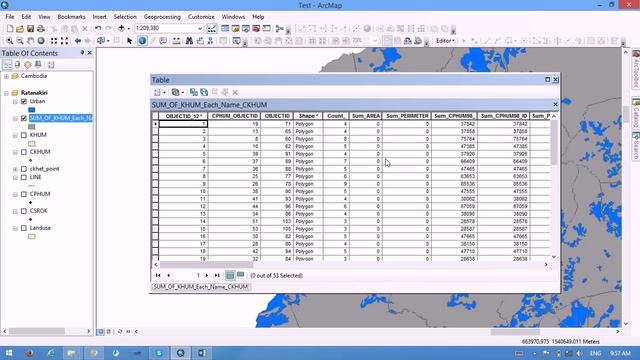The height and width of the screenshot is (360, 640).
Task: Open gray symbol under SUM_OF_KHUM layer
Action: [x=31, y=127]
